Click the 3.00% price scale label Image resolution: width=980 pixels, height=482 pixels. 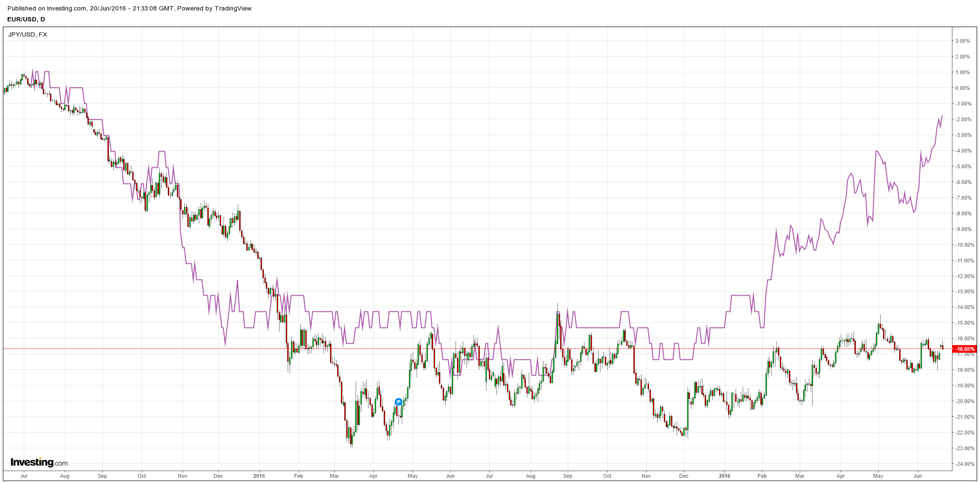[x=962, y=41]
